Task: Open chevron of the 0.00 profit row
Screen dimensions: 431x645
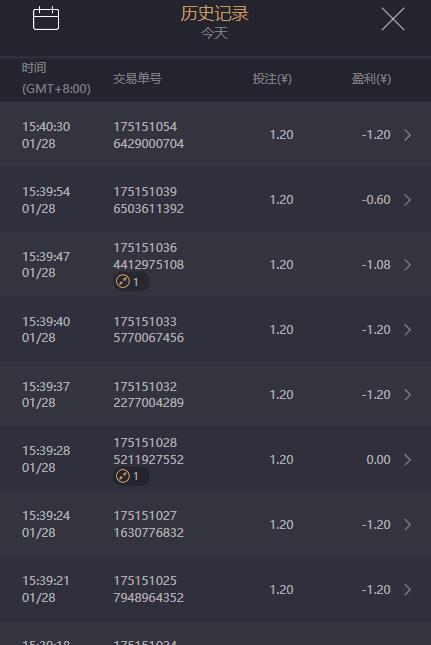Action: click(407, 459)
